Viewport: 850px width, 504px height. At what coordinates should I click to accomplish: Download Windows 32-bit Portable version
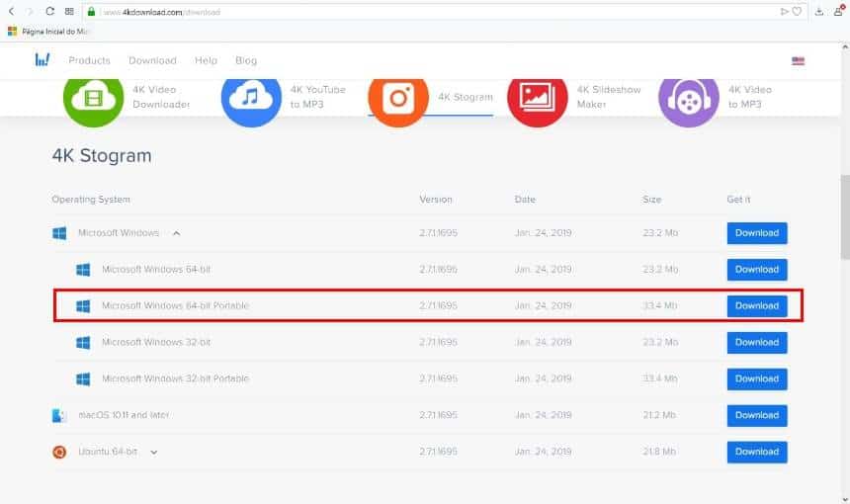(757, 378)
